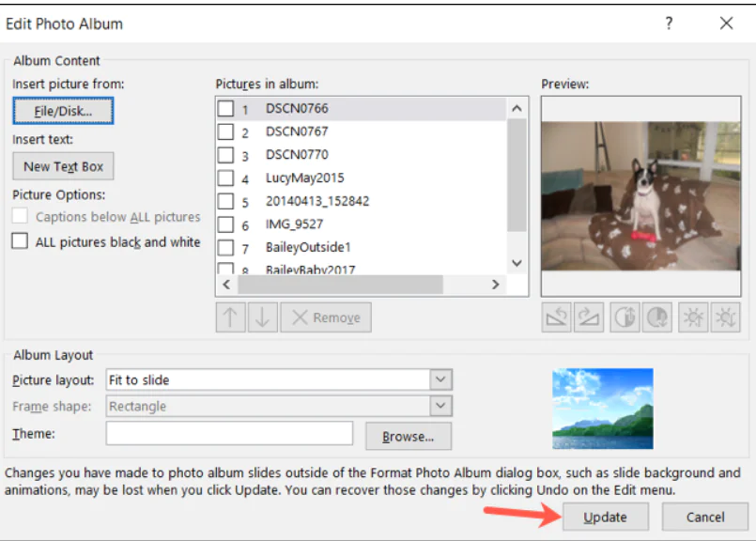Enable ALL pictures black and white

[x=20, y=241]
